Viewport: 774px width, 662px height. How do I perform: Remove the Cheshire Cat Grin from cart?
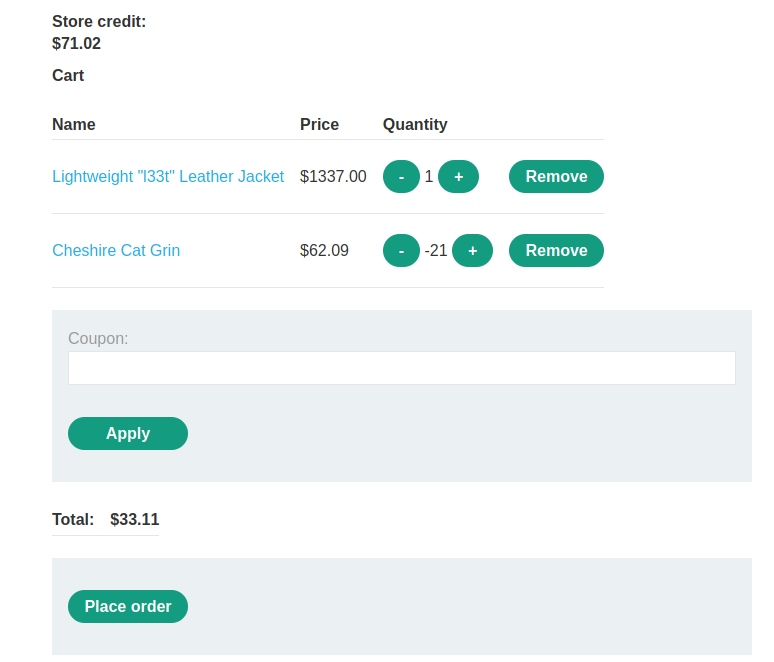(x=556, y=250)
